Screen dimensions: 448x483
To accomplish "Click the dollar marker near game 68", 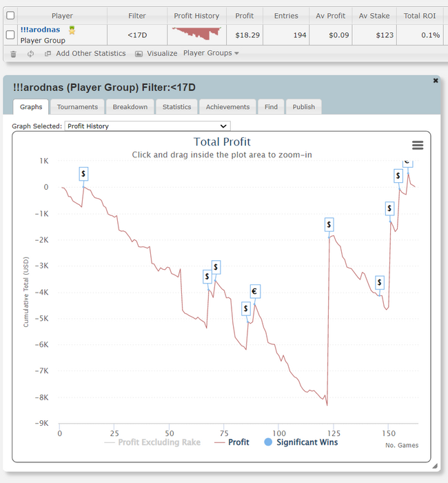I will tap(207, 276).
